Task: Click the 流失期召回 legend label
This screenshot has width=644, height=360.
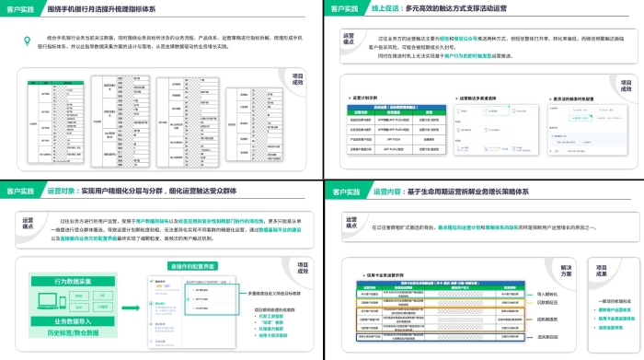Action: (547, 337)
